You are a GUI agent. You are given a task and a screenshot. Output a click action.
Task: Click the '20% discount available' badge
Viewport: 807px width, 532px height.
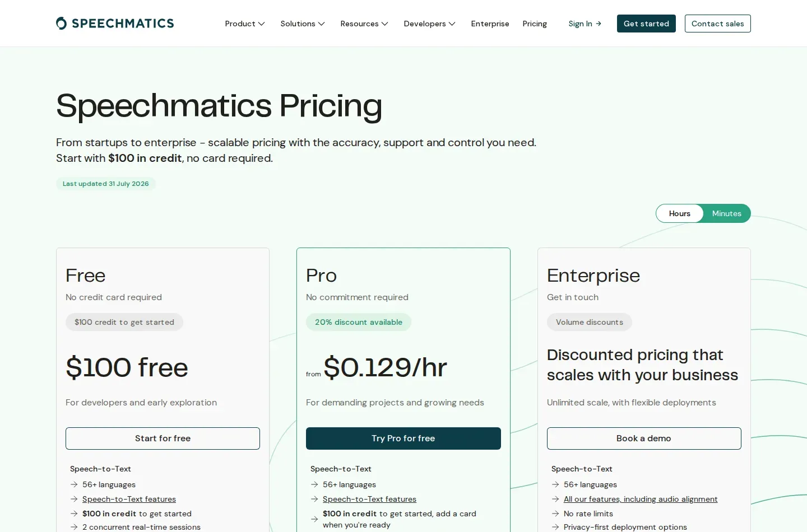(x=359, y=322)
